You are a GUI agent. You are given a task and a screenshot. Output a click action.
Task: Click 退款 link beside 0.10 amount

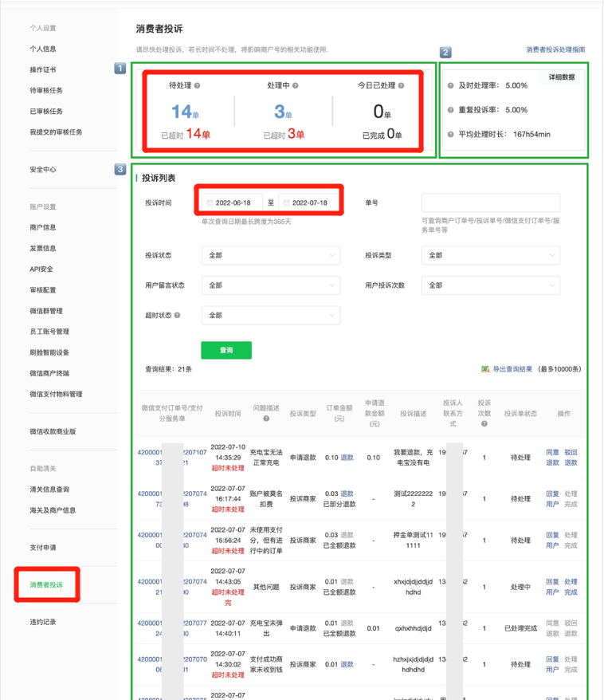347,458
